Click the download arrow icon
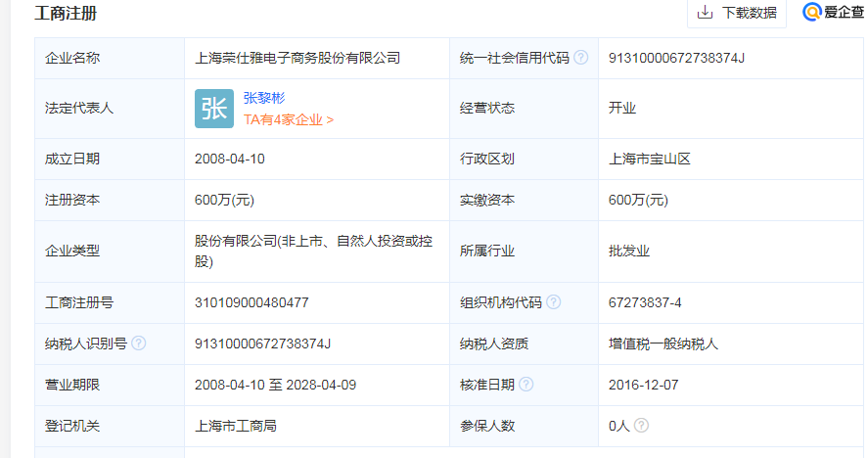 click(x=705, y=12)
